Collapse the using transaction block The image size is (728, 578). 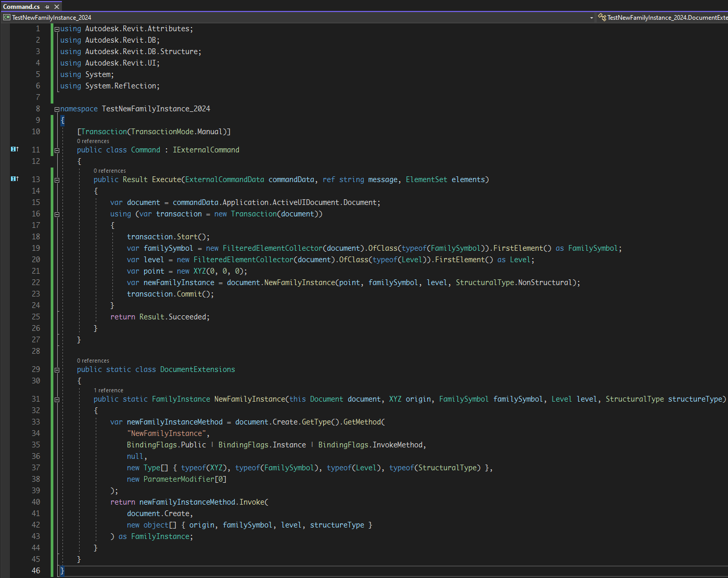click(56, 213)
